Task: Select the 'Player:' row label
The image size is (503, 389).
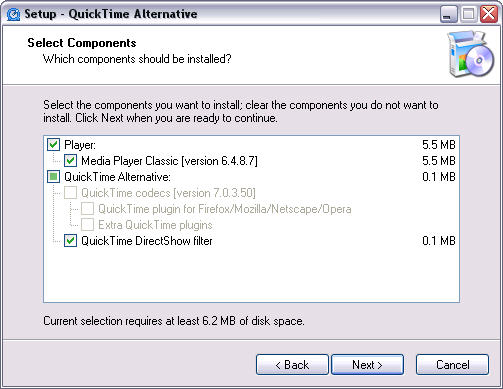Action: (x=80, y=145)
